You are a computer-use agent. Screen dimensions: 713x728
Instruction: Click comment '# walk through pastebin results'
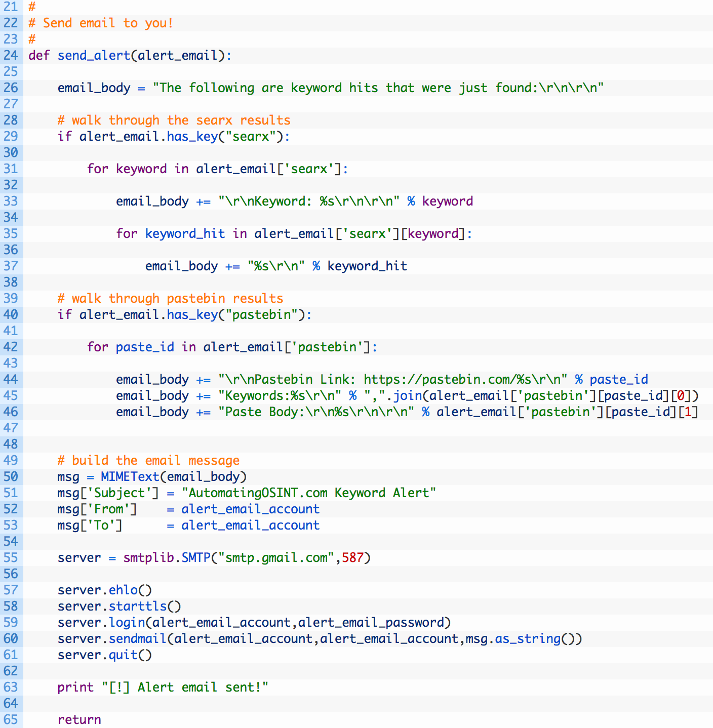click(170, 298)
